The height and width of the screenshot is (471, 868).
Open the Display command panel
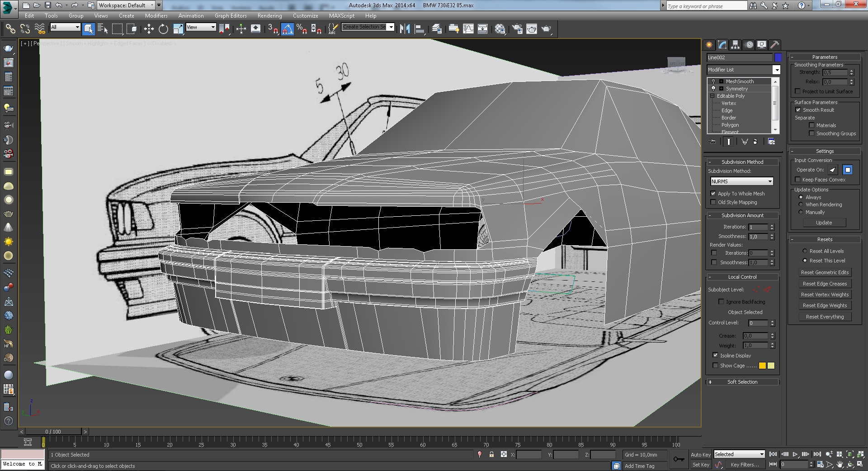pos(762,44)
